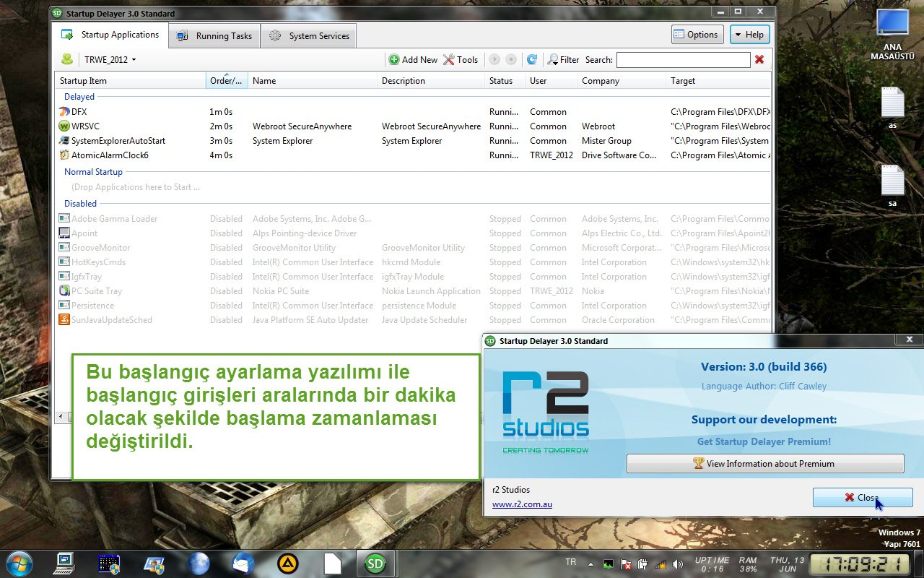Image resolution: width=924 pixels, height=578 pixels.
Task: Switch to the Running Tasks tab
Action: coord(214,35)
